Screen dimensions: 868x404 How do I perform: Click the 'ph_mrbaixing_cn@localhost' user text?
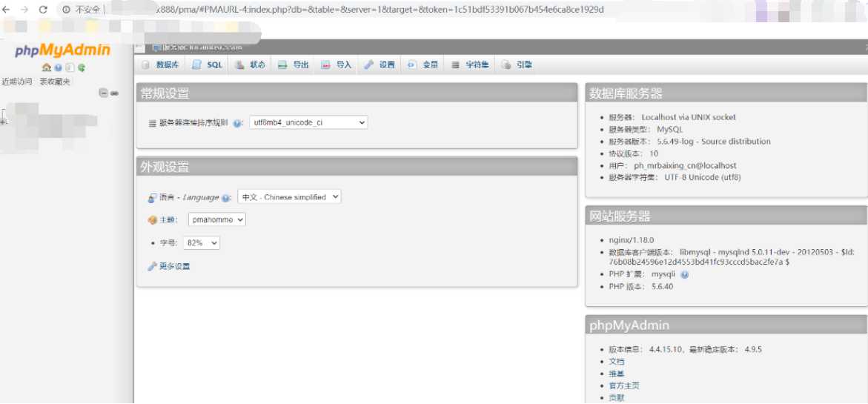tap(686, 166)
